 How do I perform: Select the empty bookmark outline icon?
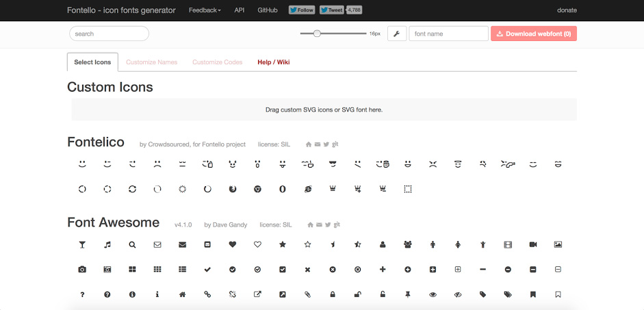pos(558,294)
